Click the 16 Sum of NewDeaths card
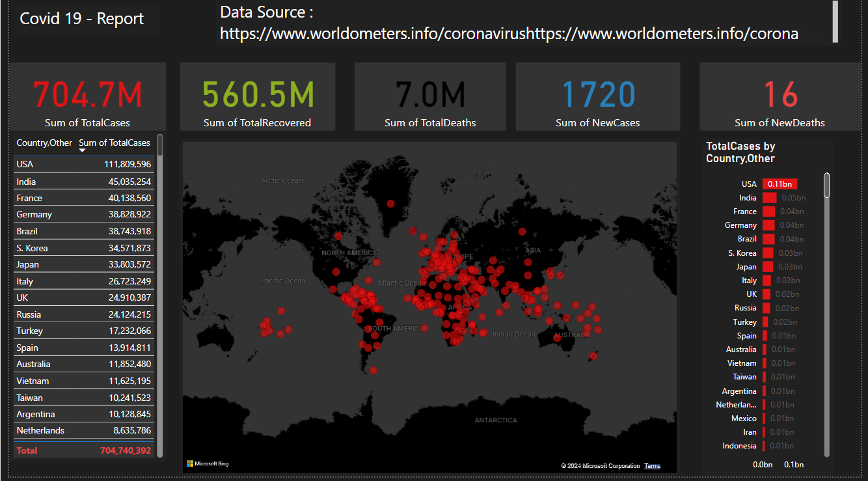The height and width of the screenshot is (481, 868). [x=780, y=96]
